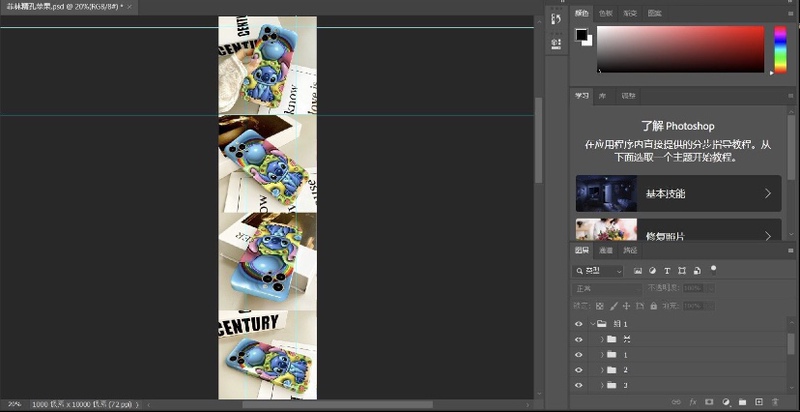Create new fill or adjustment layer icon
Screen dimensions: 800x412
tap(726, 402)
